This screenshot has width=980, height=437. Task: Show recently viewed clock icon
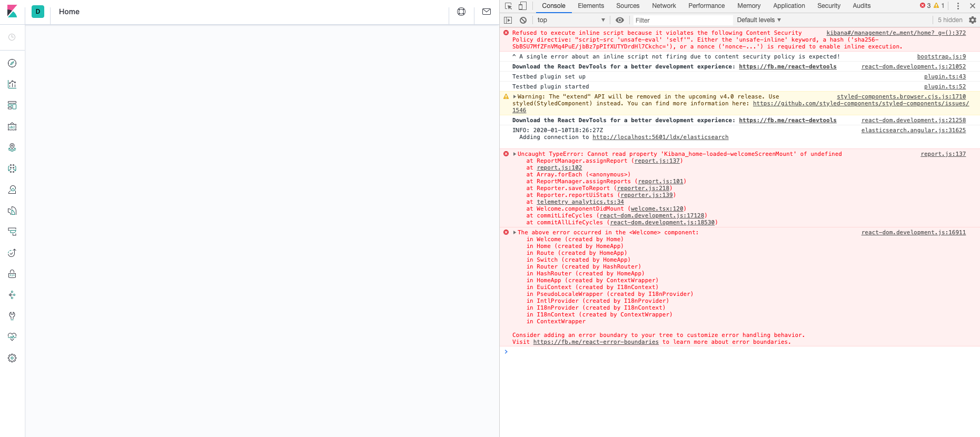(12, 37)
